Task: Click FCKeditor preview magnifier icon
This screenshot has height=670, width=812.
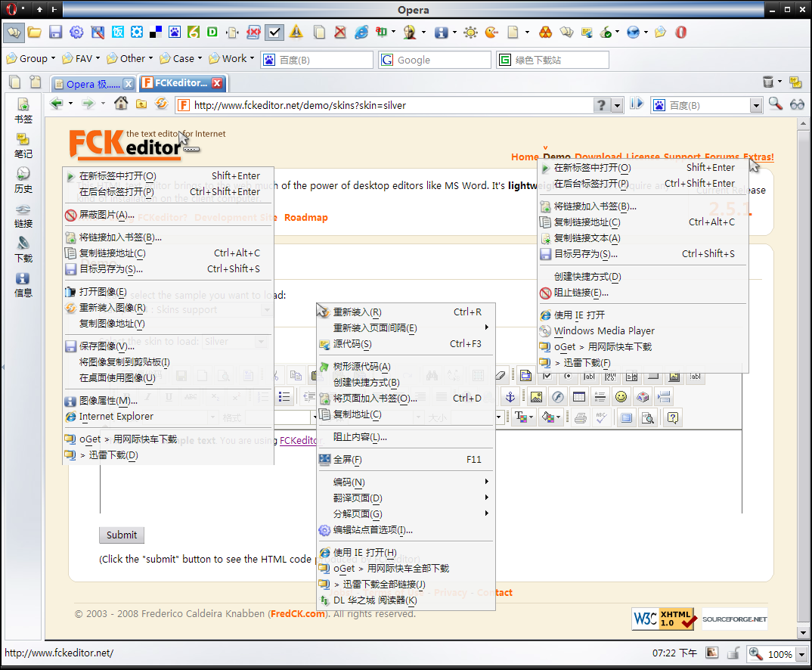Action: coord(648,418)
